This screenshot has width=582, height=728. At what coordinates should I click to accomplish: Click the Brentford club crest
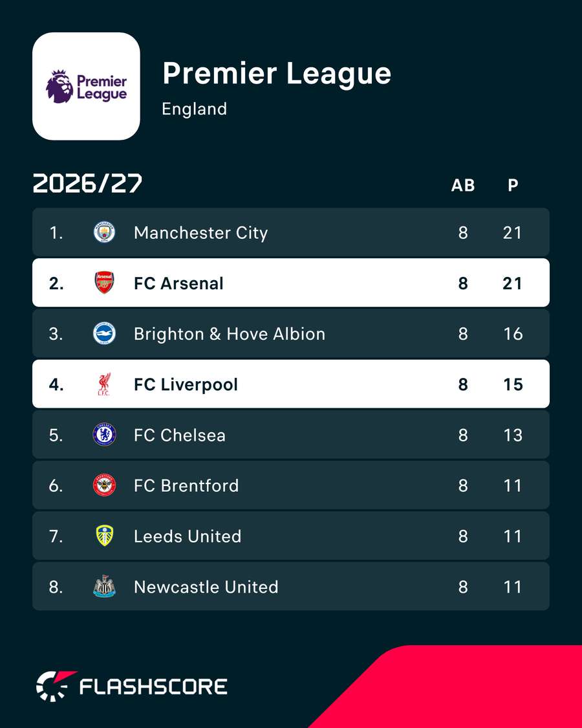tap(104, 485)
